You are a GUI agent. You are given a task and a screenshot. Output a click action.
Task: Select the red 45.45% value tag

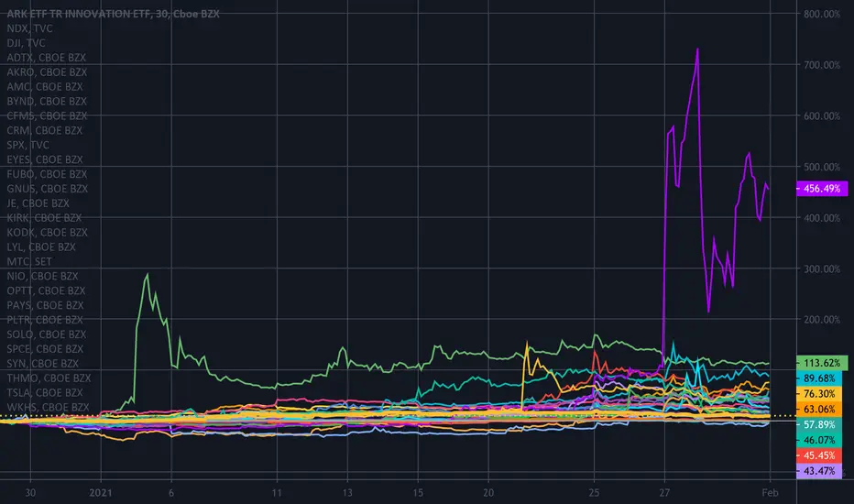click(819, 455)
